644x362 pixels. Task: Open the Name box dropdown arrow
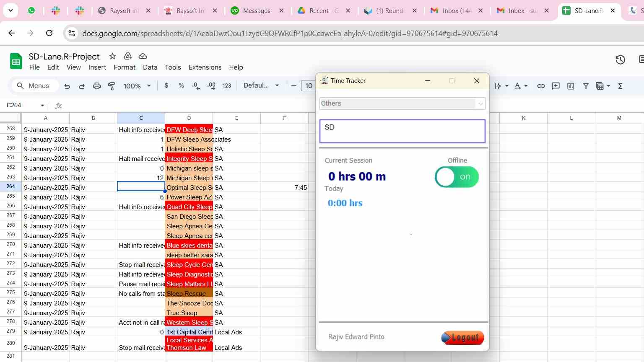[42, 105]
